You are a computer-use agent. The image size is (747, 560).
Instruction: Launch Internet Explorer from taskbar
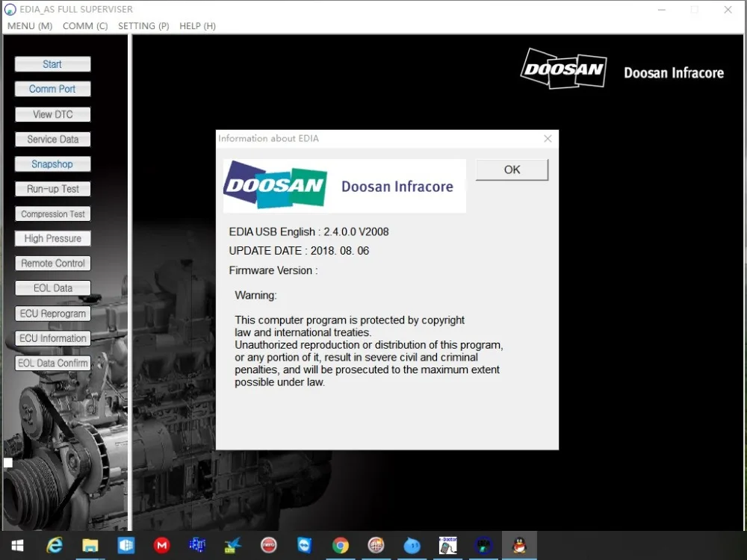pyautogui.click(x=55, y=545)
